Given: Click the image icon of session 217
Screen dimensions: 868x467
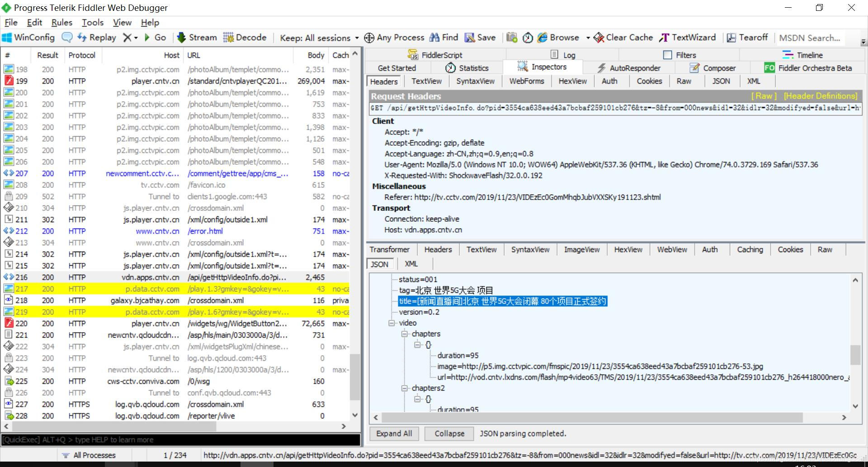Looking at the screenshot, I should coord(9,289).
